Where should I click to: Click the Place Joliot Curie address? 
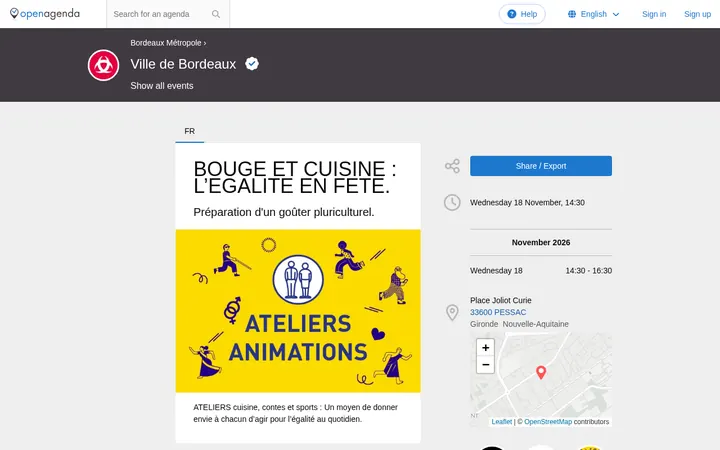(501, 300)
